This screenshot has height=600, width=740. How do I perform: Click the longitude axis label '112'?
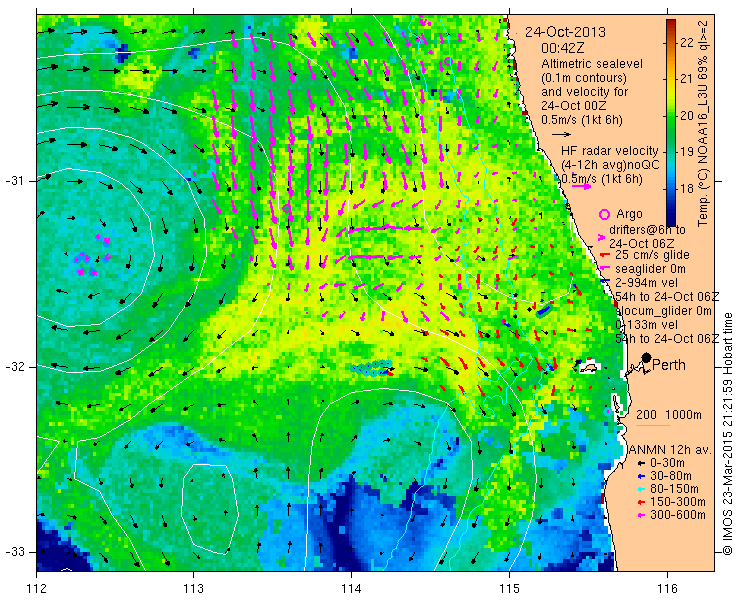coord(36,588)
